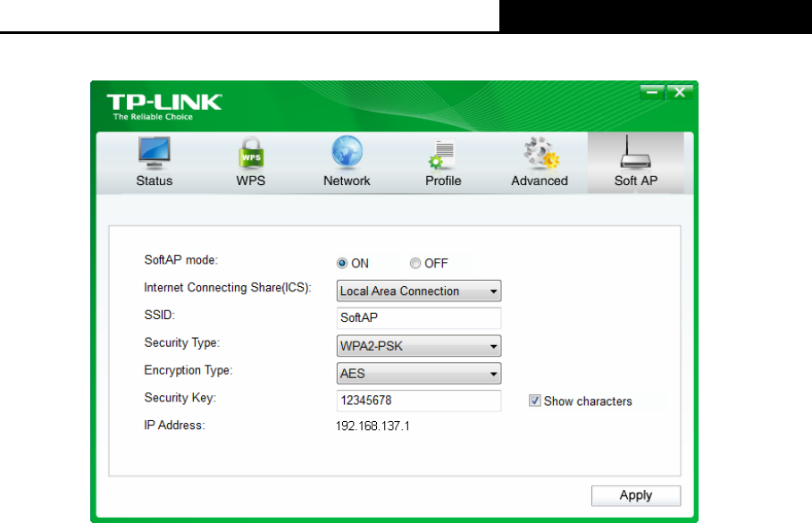Focus the Security Key input field
The width and height of the screenshot is (812, 523).
[418, 401]
